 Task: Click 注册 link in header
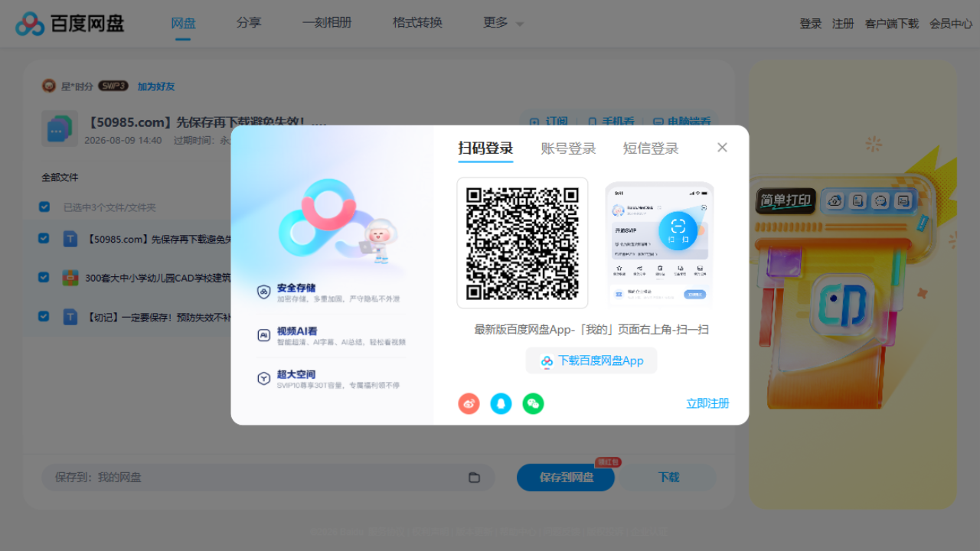[843, 24]
